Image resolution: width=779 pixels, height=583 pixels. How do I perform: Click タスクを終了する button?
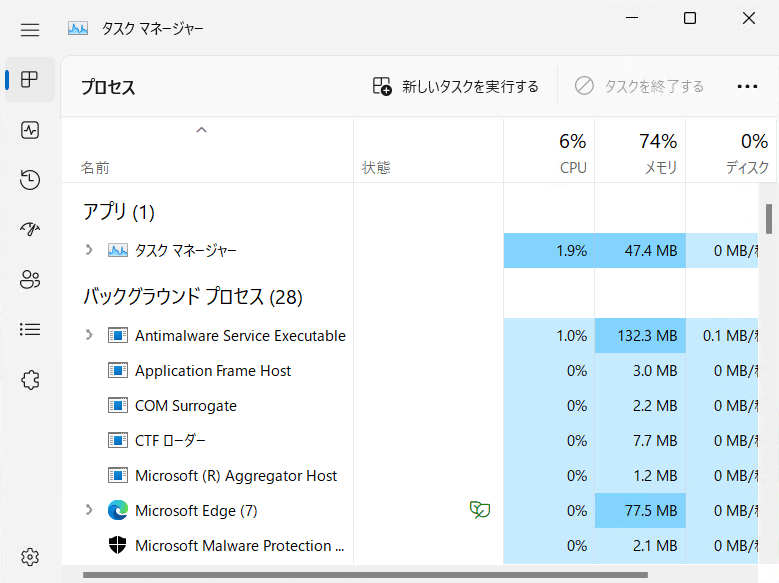click(x=639, y=86)
